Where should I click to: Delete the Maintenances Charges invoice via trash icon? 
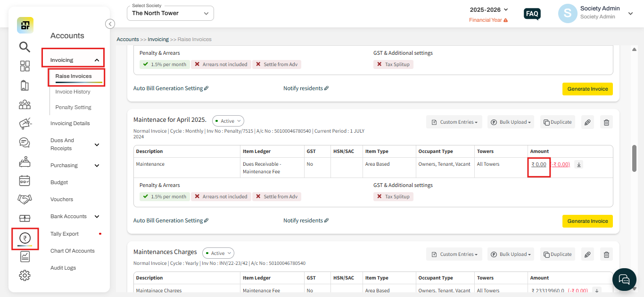coord(606,254)
